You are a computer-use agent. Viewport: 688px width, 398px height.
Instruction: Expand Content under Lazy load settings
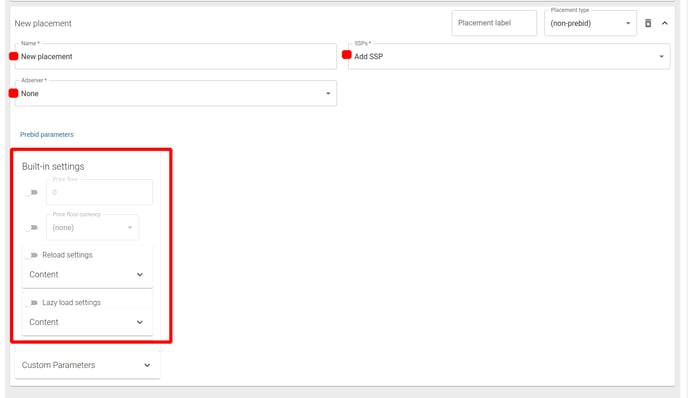coord(87,322)
